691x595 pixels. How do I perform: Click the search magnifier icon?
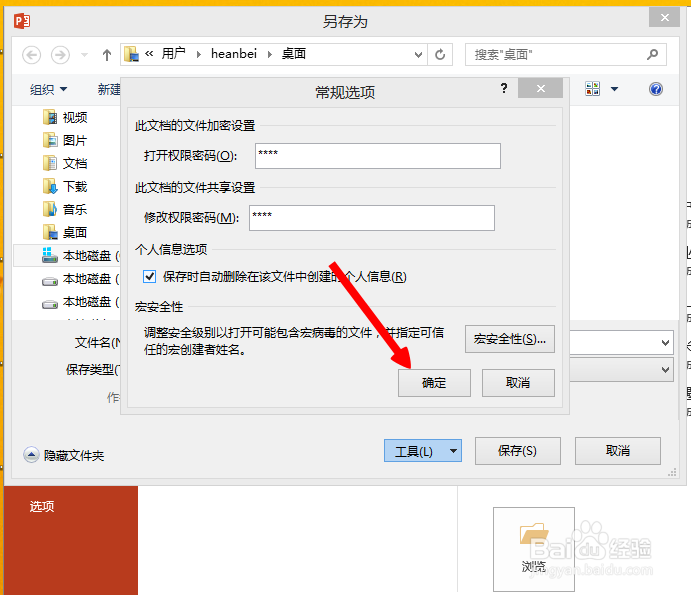tap(653, 54)
